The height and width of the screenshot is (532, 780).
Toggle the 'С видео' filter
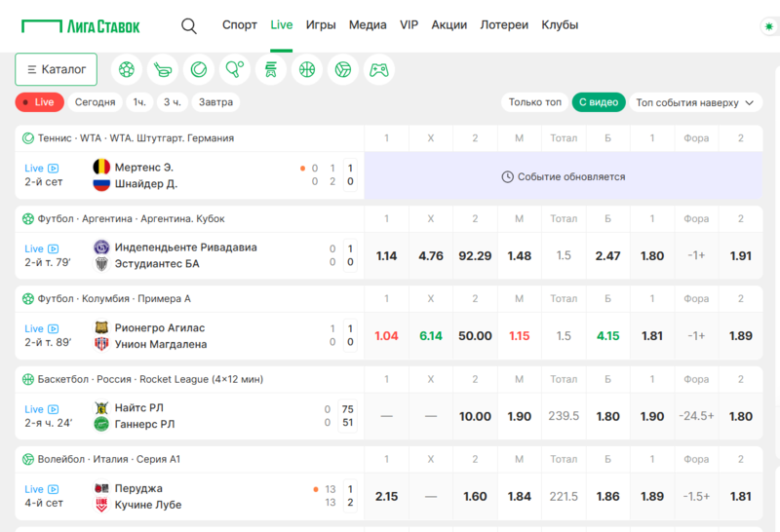[x=598, y=102]
